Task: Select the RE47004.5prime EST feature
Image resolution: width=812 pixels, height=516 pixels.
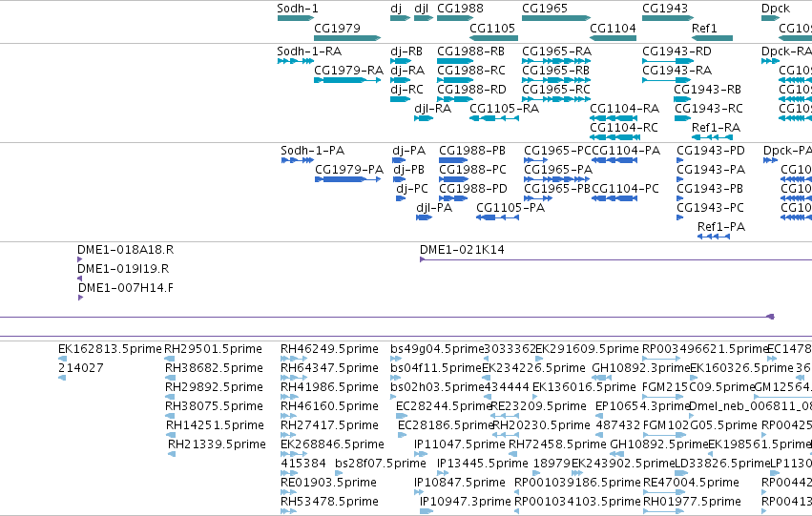Action: [x=664, y=492]
